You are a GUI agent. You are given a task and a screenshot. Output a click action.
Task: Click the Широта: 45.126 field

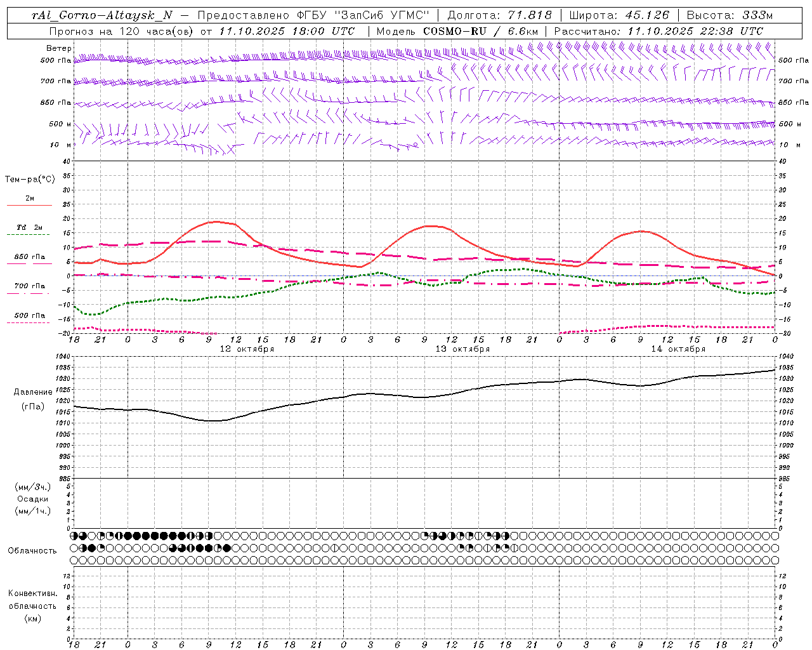click(619, 15)
